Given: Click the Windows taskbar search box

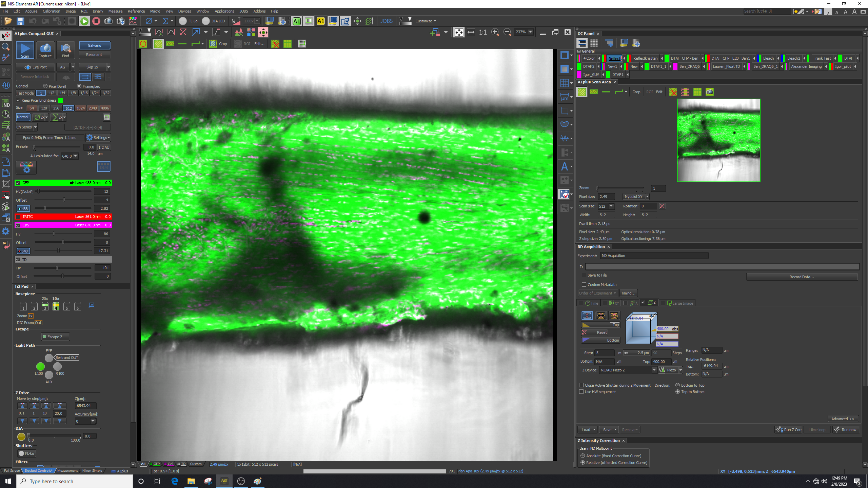Looking at the screenshot, I should (x=75, y=481).
